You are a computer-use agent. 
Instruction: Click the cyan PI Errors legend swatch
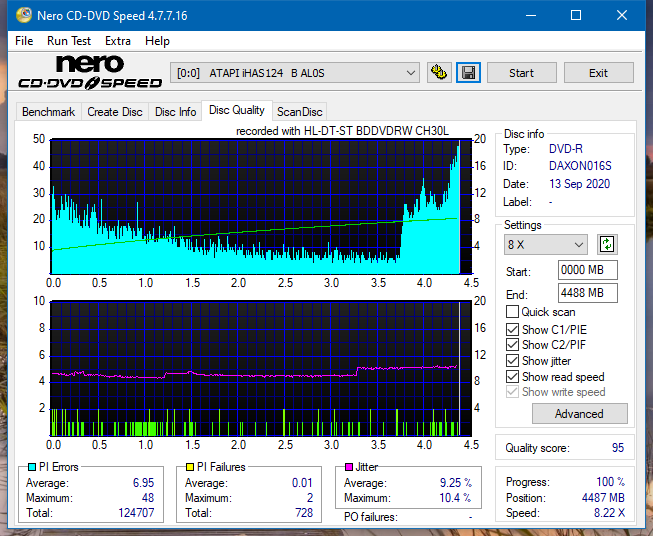[32, 467]
